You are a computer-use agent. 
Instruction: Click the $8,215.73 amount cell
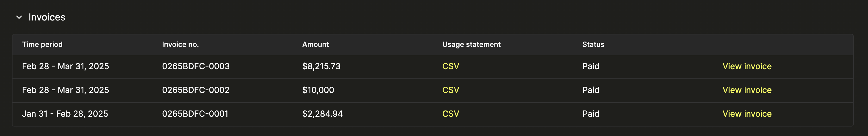(321, 66)
